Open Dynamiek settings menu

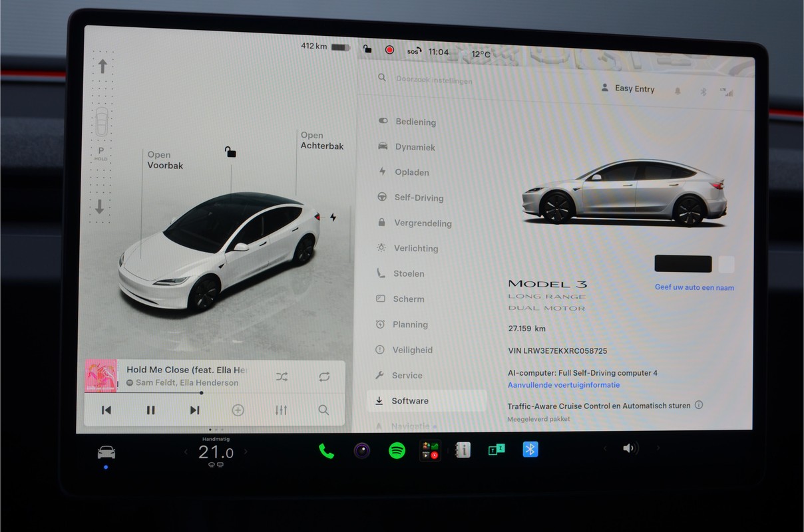406,147
